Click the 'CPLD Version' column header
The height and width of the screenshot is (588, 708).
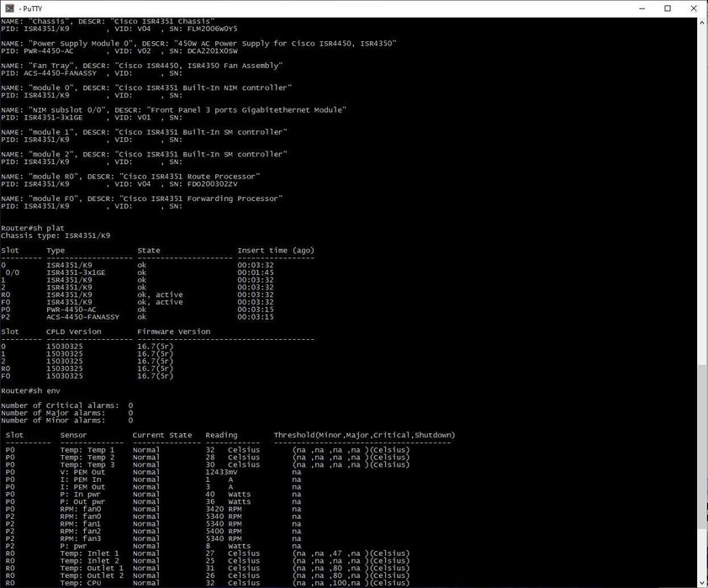74,331
